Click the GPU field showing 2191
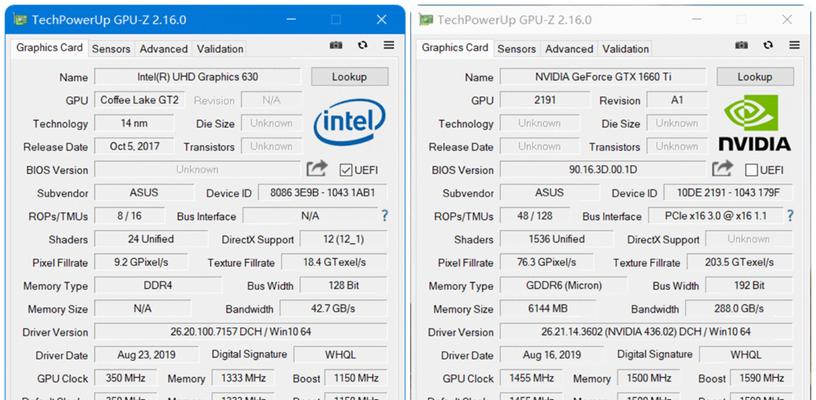 (x=544, y=100)
